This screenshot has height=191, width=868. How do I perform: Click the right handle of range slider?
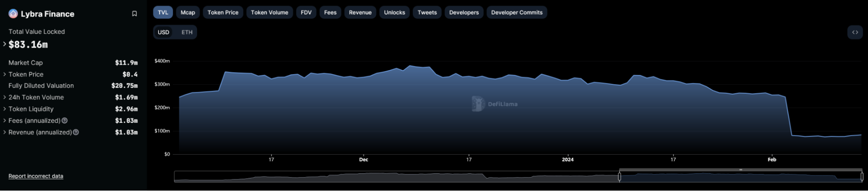862,177
